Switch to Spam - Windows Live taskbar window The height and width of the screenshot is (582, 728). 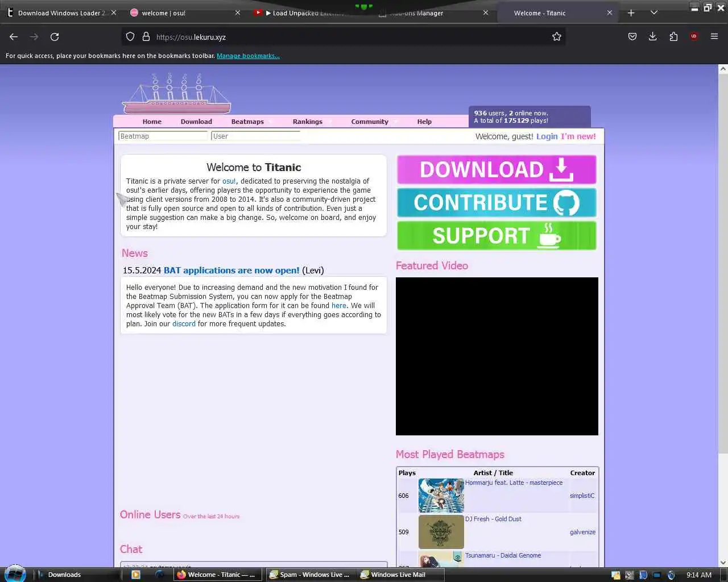[310, 575]
